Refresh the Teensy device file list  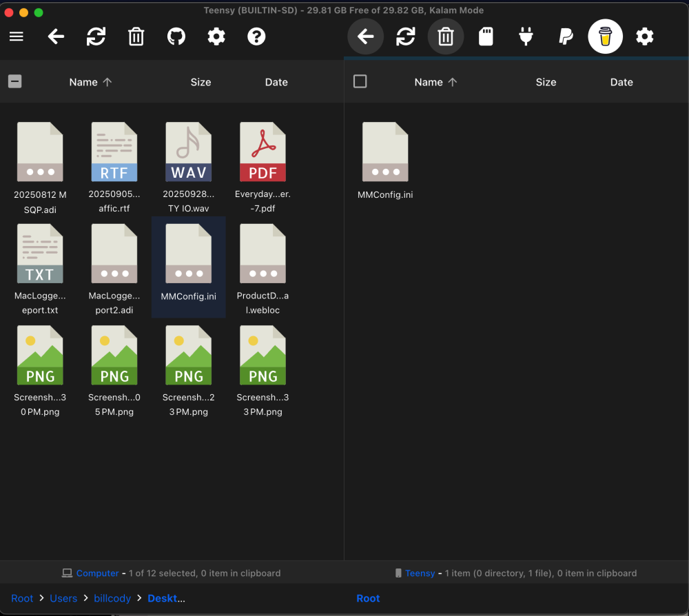coord(406,37)
